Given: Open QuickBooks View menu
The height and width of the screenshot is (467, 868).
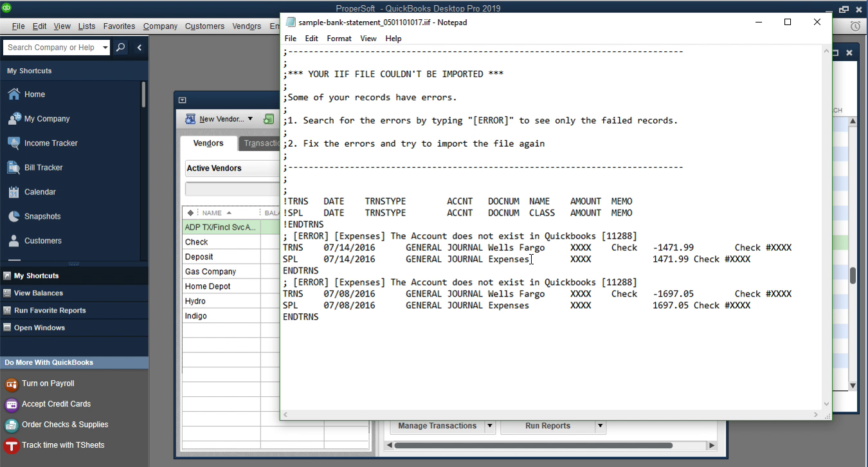Looking at the screenshot, I should [62, 26].
